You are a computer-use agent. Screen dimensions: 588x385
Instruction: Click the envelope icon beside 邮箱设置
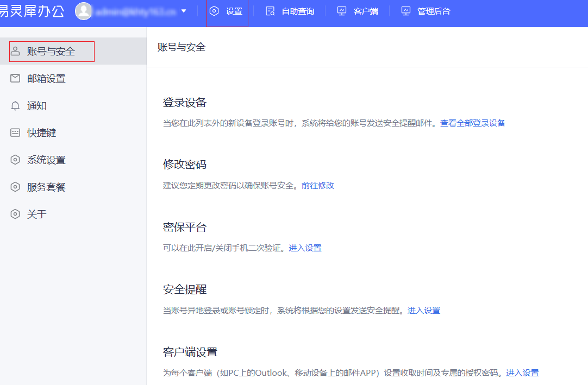click(15, 78)
